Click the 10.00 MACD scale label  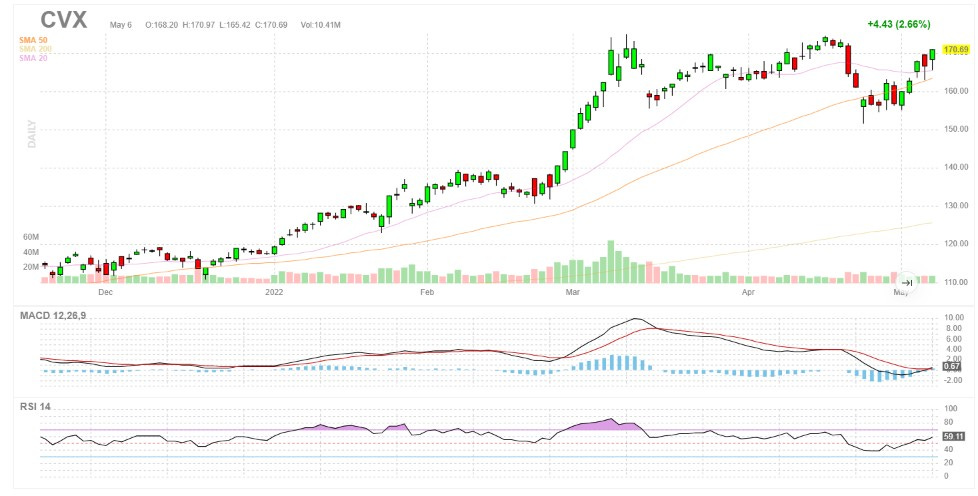point(954,318)
